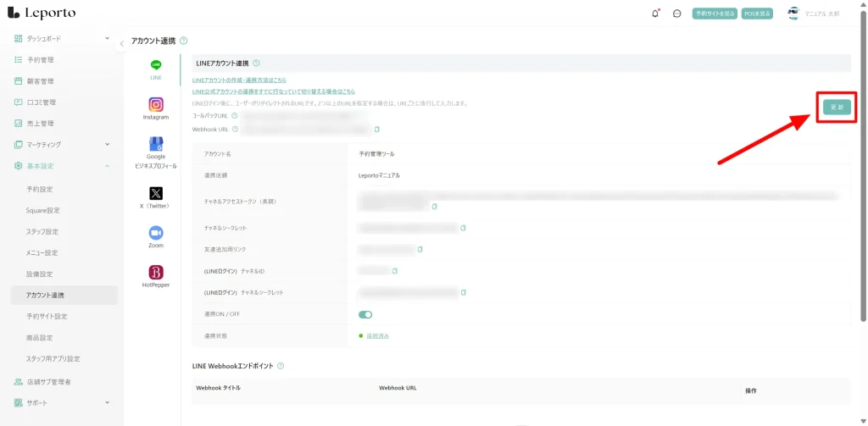Open 予約管理 in the sidebar
The image size is (868, 426).
pos(40,60)
